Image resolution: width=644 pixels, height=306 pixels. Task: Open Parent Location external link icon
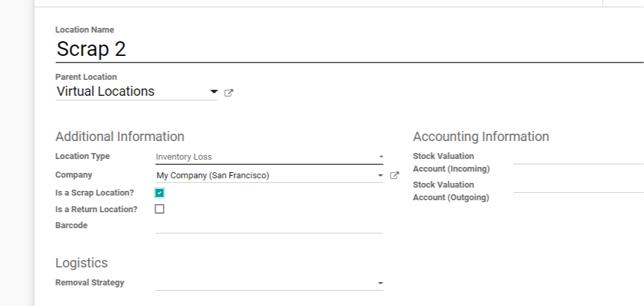pyautogui.click(x=229, y=92)
